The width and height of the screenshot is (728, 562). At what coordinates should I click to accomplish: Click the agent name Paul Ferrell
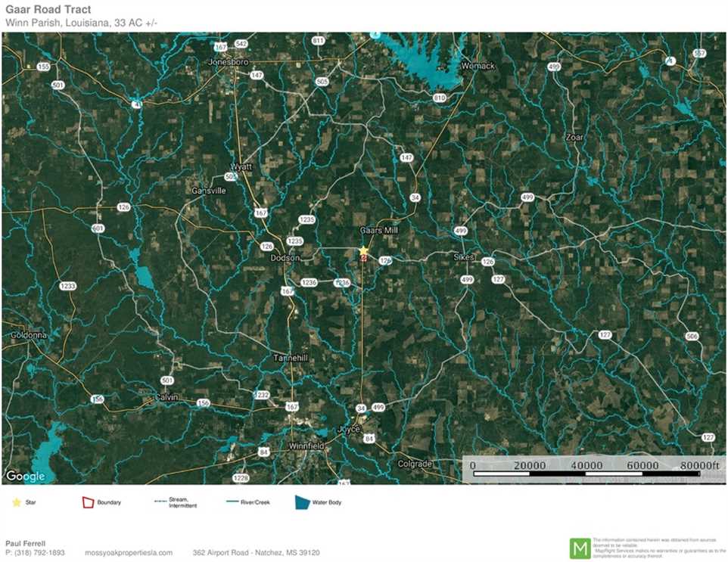26,543
